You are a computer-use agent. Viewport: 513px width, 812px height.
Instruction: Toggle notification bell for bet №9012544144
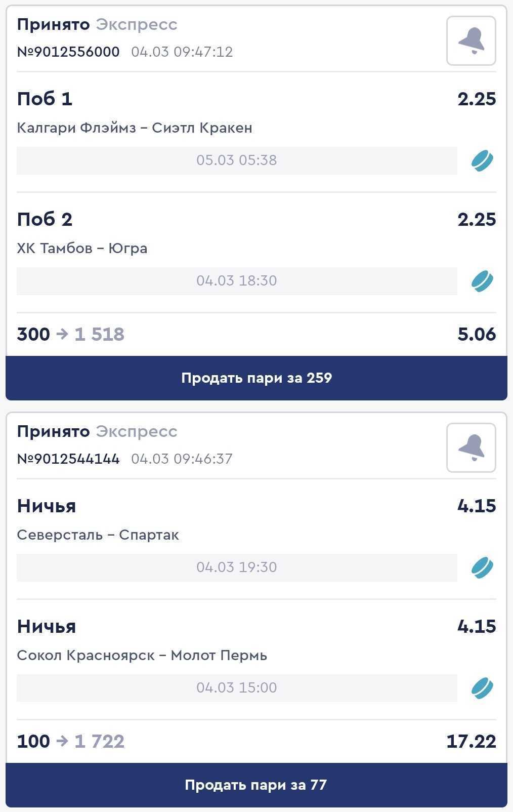pos(471,448)
